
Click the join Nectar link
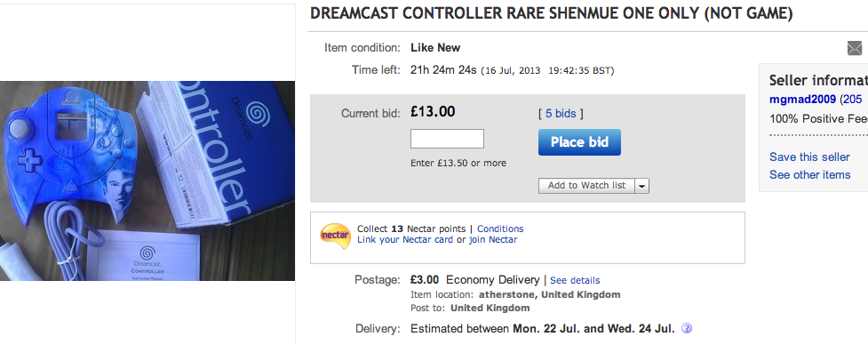click(x=493, y=240)
